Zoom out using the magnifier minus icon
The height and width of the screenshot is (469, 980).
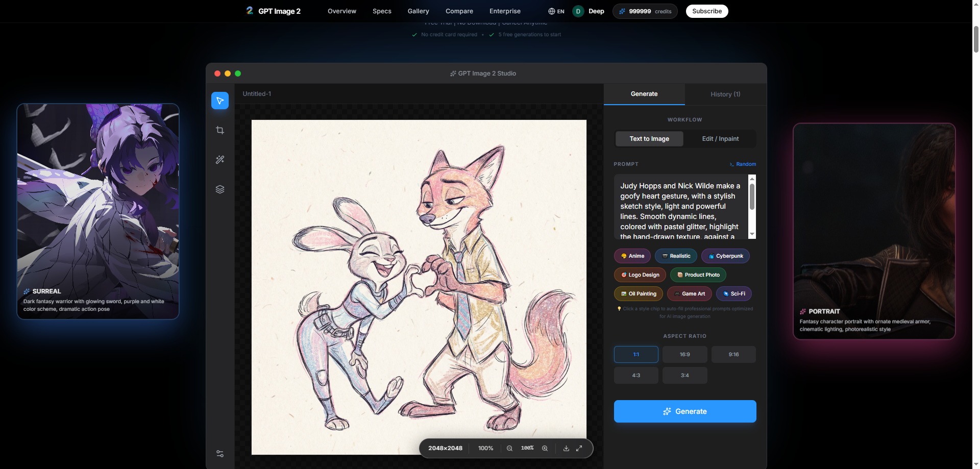(509, 448)
